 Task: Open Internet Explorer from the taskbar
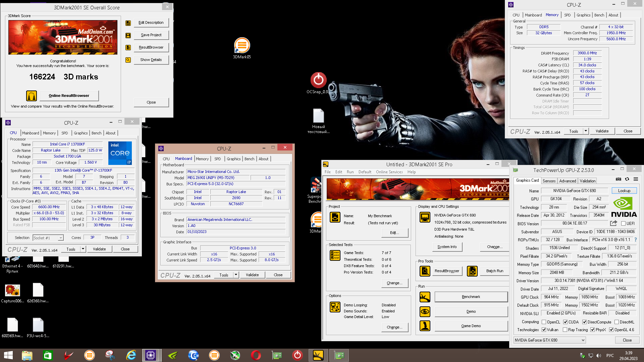click(131, 355)
